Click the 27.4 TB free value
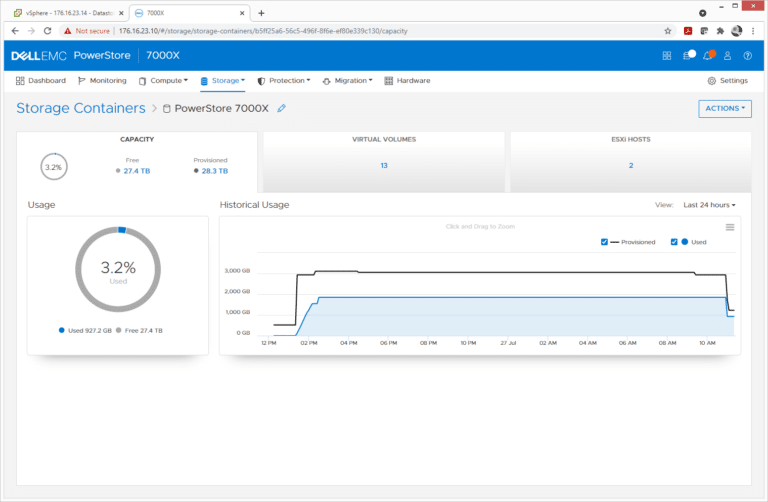The image size is (768, 502). pos(137,171)
